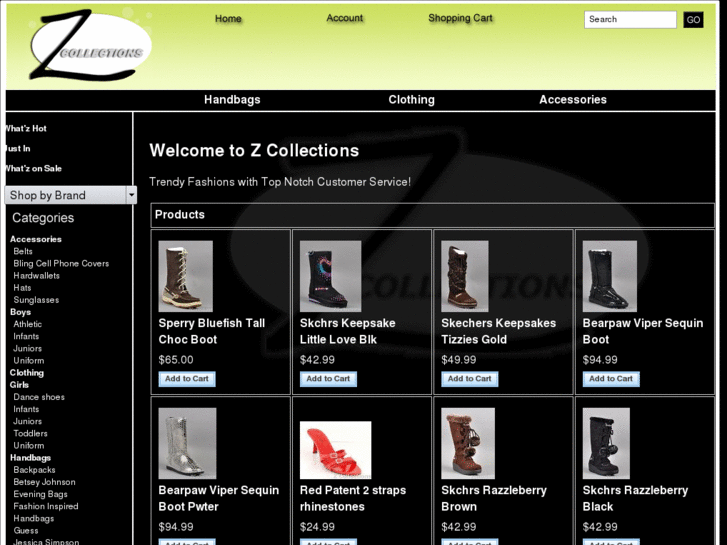Open the Dance shoes category
Screen dimensions: 727x545
39,397
